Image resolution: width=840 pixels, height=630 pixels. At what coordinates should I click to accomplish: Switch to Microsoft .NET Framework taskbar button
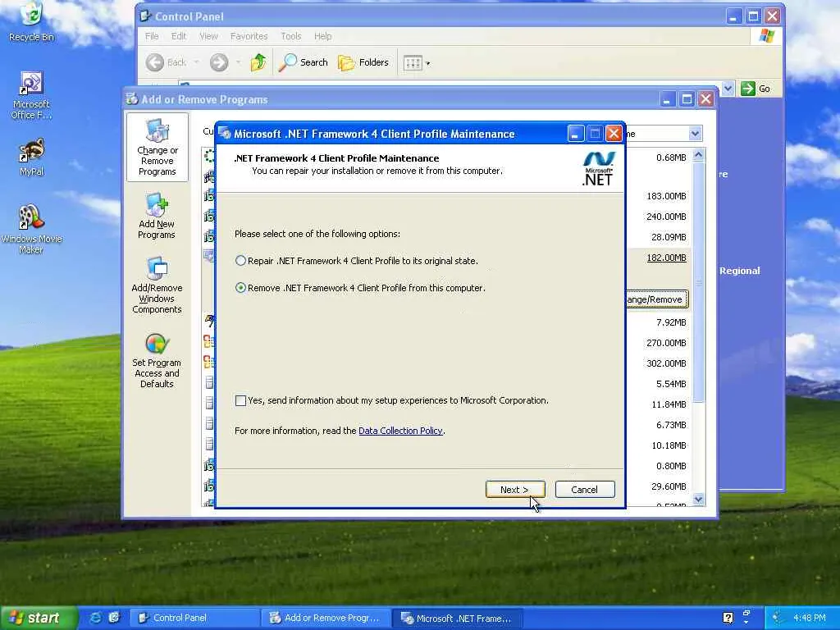pos(457,618)
